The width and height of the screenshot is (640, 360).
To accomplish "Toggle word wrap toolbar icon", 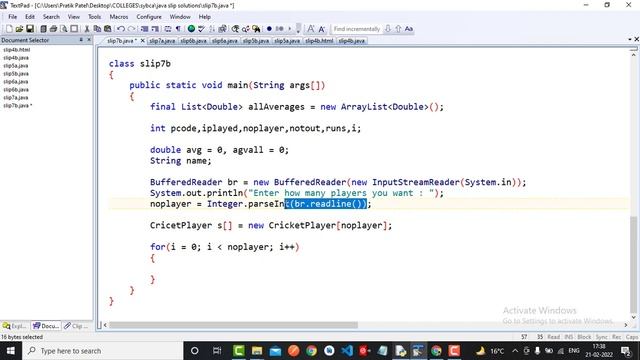I will (x=168, y=29).
